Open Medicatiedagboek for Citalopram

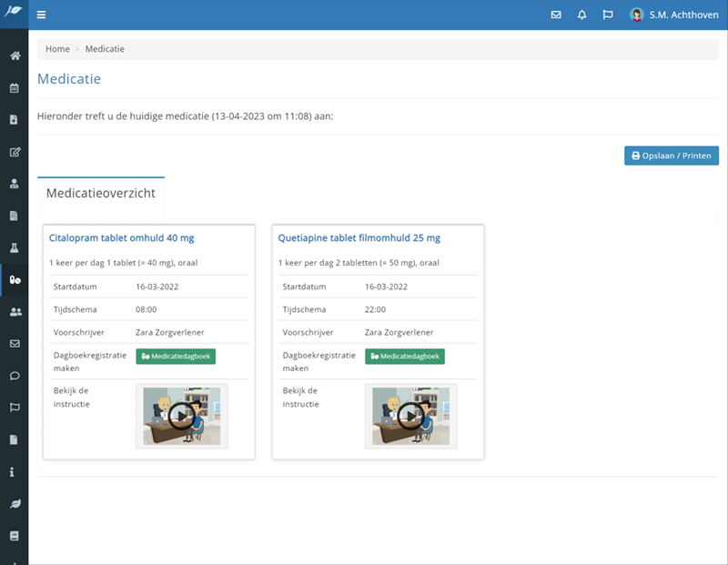pos(176,357)
